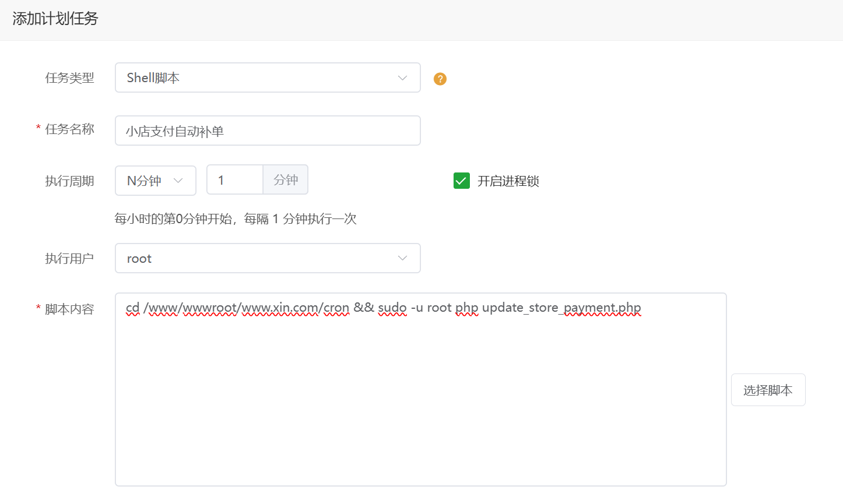
Task: Click the chevron on the Shell脚本 selector
Action: coord(402,77)
